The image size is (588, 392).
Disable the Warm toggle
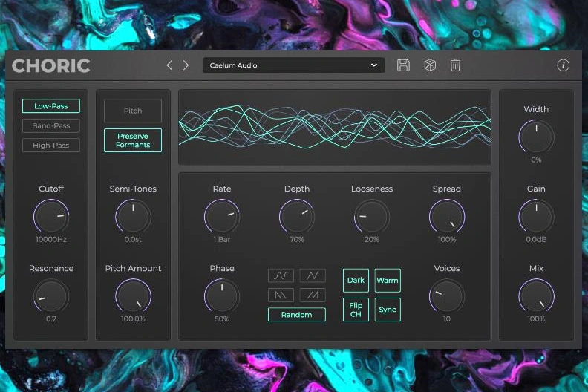tap(388, 281)
